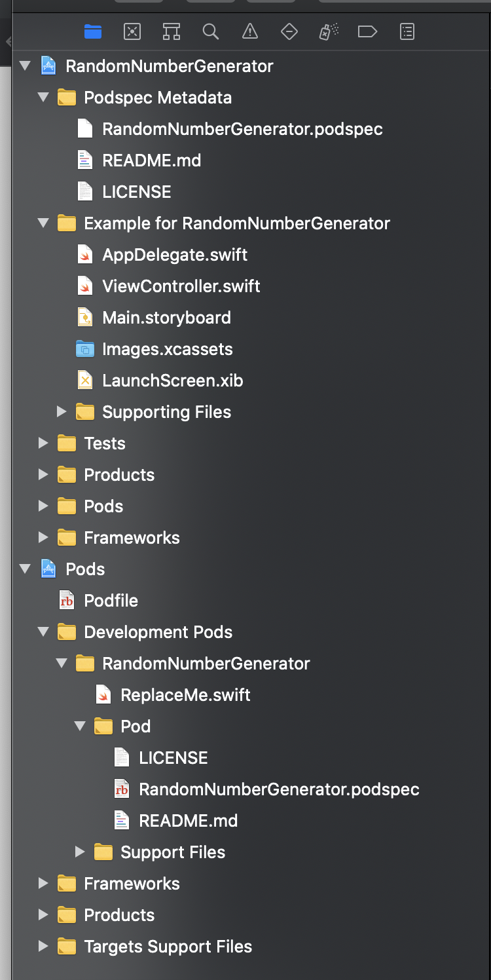Select Images.xcassets asset catalog

[x=167, y=349]
